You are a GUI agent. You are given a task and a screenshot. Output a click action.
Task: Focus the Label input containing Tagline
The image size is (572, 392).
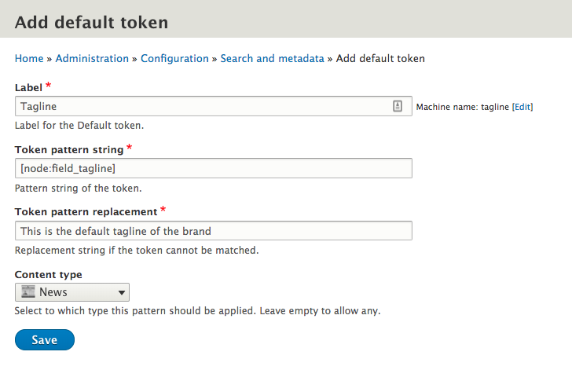(200, 106)
